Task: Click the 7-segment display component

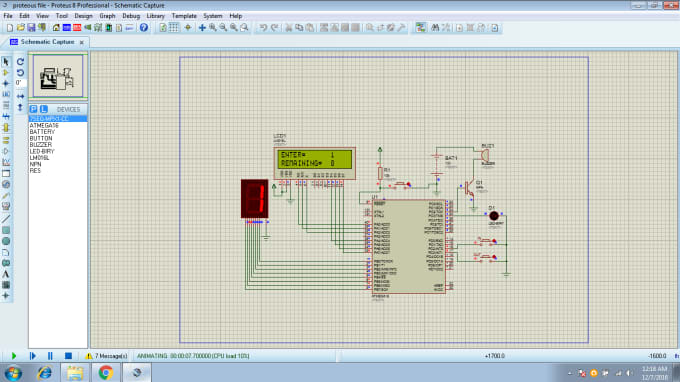Action: click(x=255, y=199)
